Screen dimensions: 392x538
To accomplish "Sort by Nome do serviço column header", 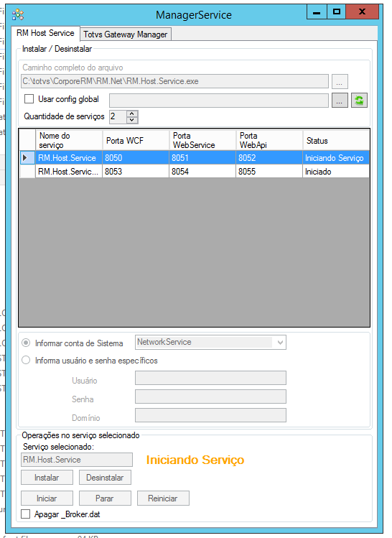I will (x=69, y=140).
